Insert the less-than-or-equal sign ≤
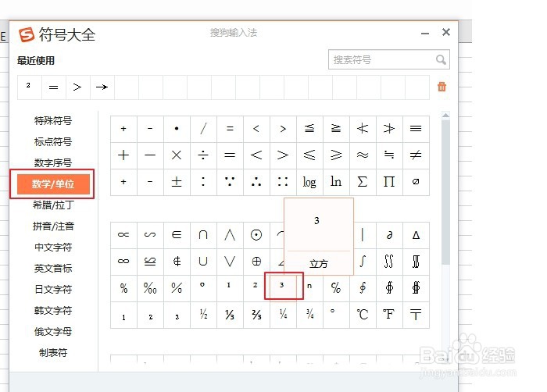 pos(309,155)
